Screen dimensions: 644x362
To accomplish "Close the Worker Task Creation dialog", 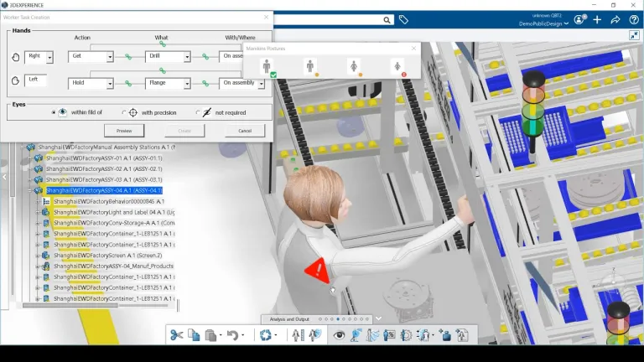I will [266, 17].
